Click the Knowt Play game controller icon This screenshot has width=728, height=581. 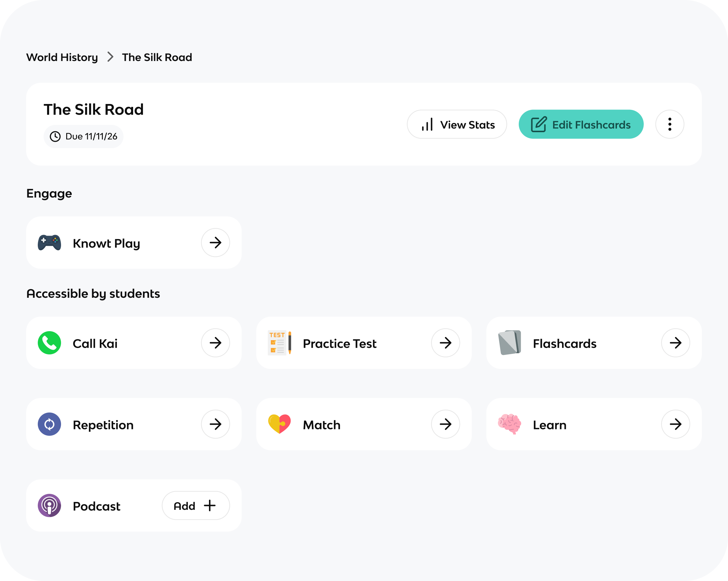coord(49,242)
